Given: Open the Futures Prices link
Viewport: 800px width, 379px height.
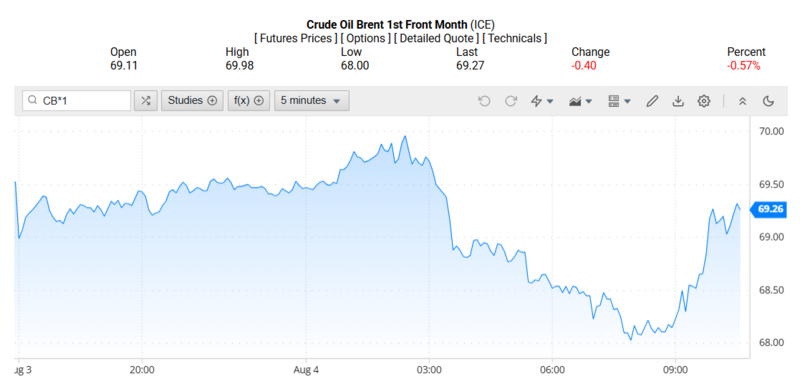Looking at the screenshot, I should click(296, 38).
